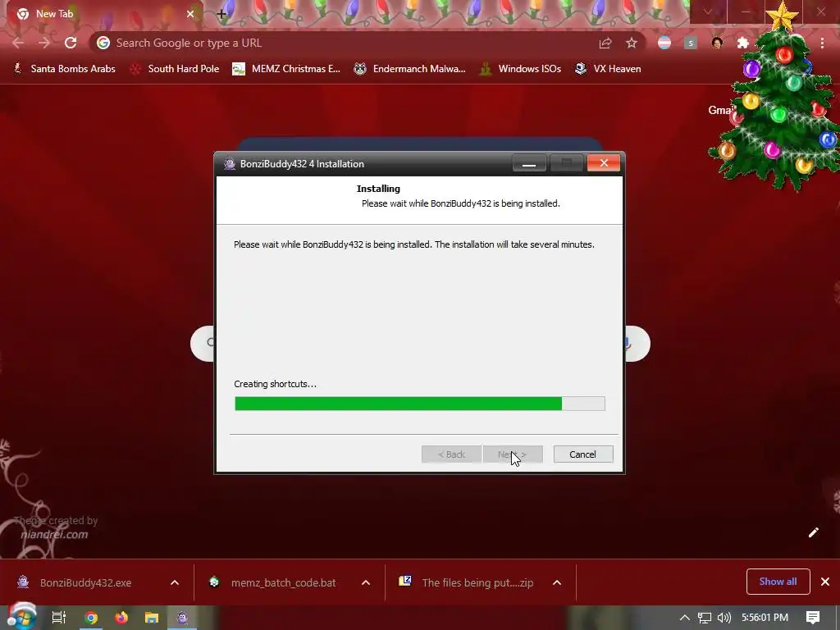This screenshot has width=840, height=630.
Task: Expand the memz_batch_code.bat download options chevron
Action: pos(366,582)
